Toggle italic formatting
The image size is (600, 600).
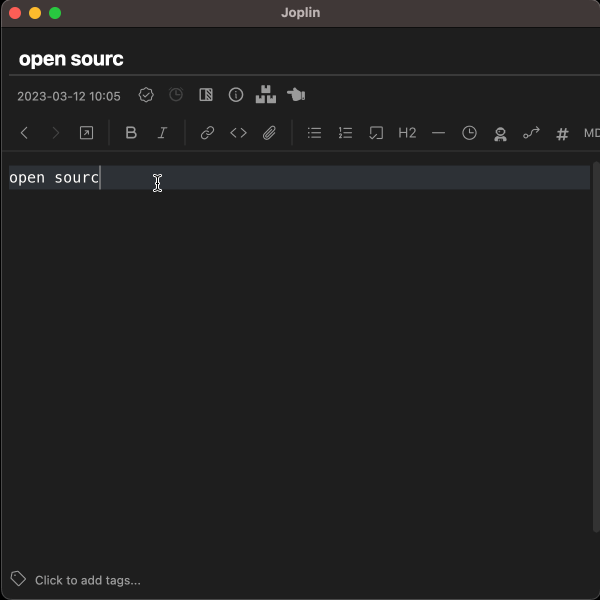coord(162,133)
